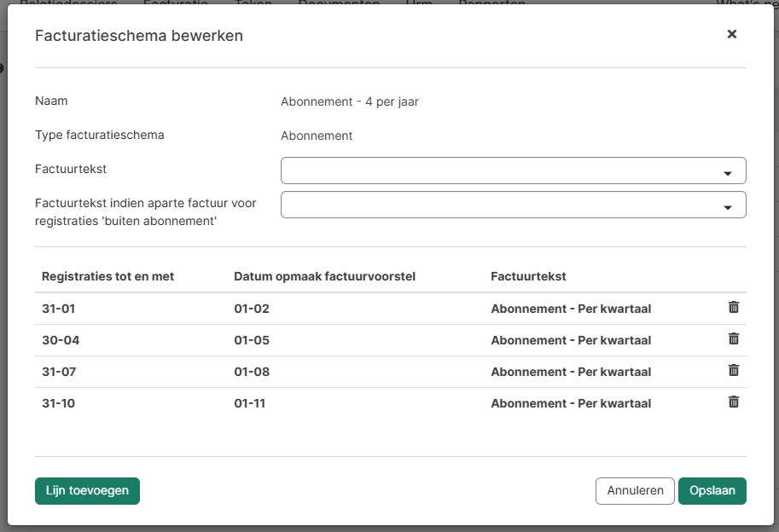Delete the 31-10 schedule line
This screenshot has width=779, height=532.
(733, 402)
